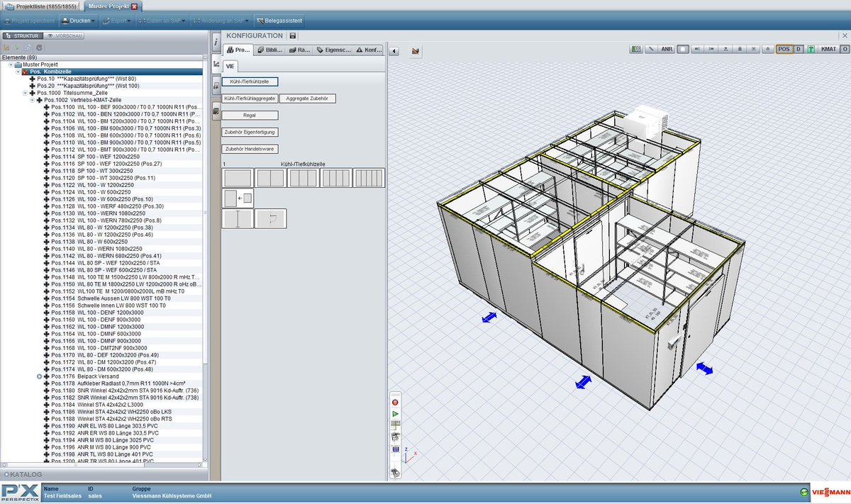Click the red record button in viewport toolbar
The image size is (851, 504).
(395, 402)
